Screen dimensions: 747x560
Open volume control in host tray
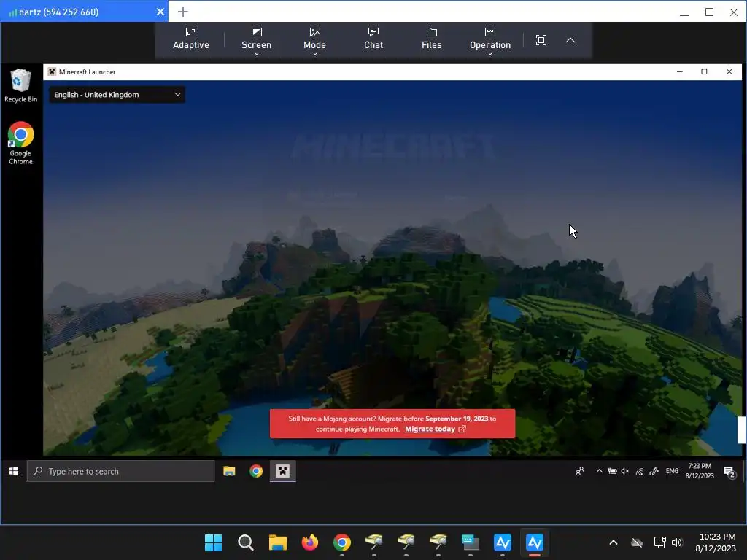pyautogui.click(x=676, y=542)
